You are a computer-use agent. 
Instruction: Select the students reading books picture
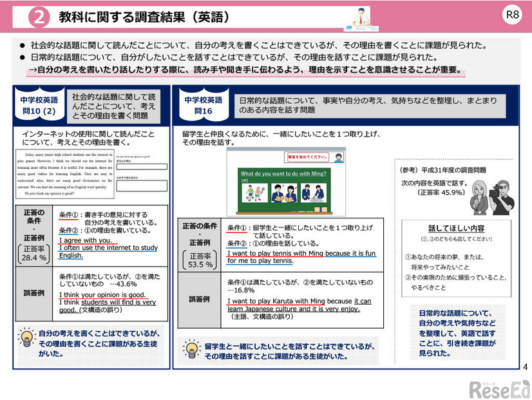284,193
